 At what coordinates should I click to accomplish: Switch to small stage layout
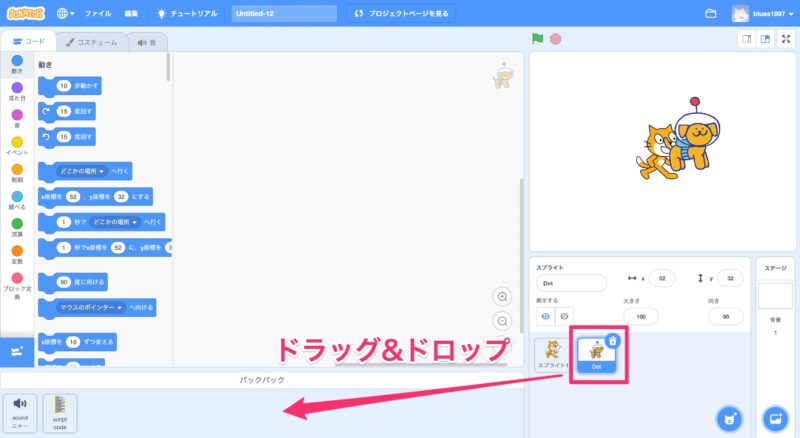click(x=745, y=40)
